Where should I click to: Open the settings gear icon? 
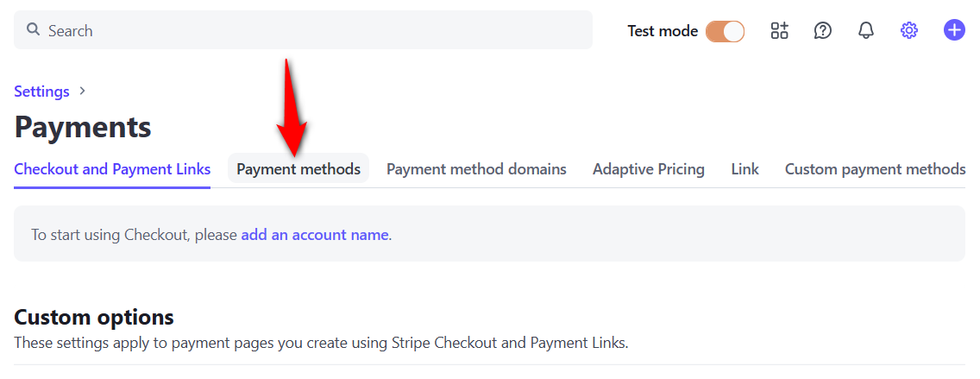click(908, 30)
